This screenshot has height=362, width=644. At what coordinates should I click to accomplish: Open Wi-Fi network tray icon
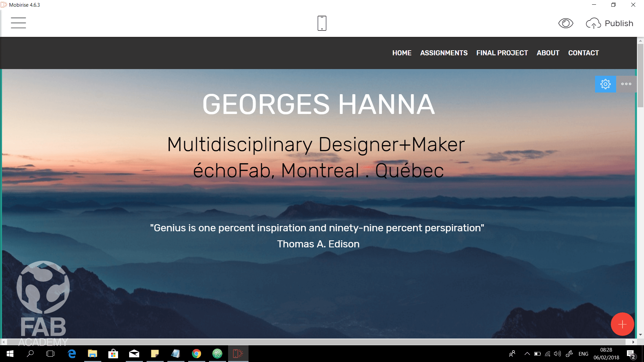(547, 354)
